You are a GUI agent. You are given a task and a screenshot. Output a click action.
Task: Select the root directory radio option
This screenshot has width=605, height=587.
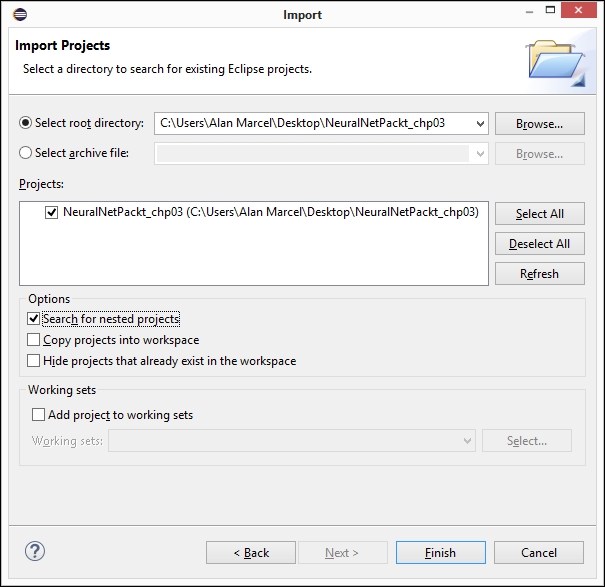(x=26, y=123)
